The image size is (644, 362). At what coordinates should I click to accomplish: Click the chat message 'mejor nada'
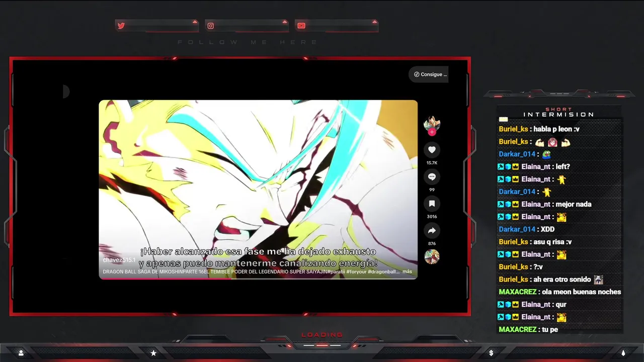coord(574,204)
